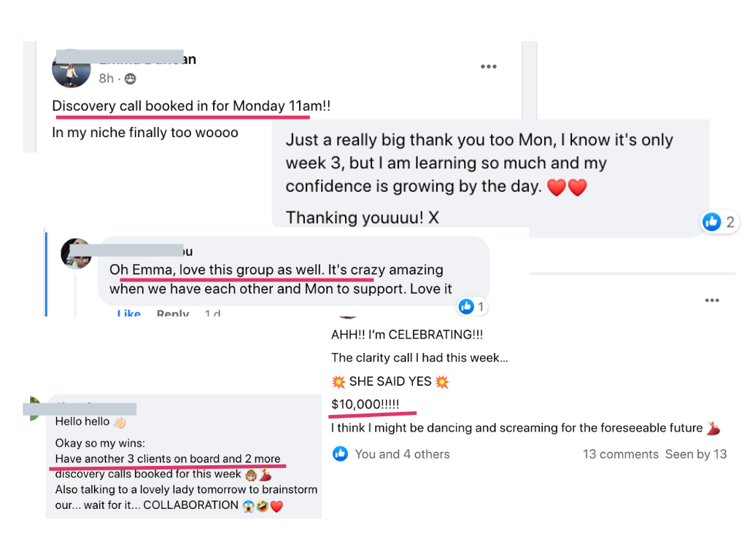Open the options menu on the Discovery call post

tap(488, 67)
